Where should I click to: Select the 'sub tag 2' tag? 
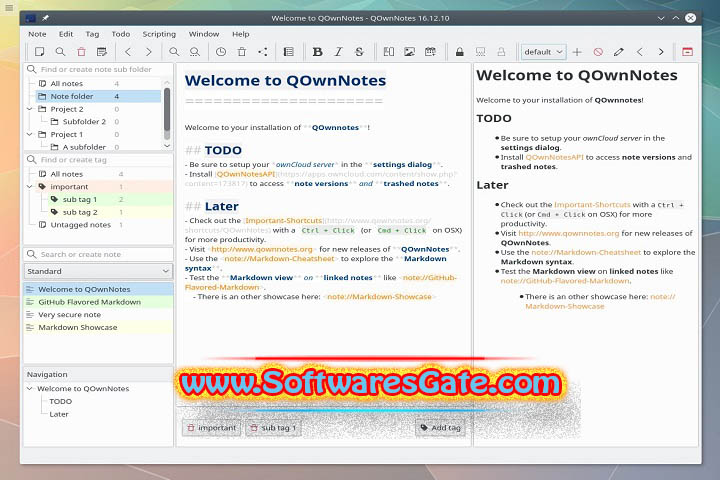(80, 212)
